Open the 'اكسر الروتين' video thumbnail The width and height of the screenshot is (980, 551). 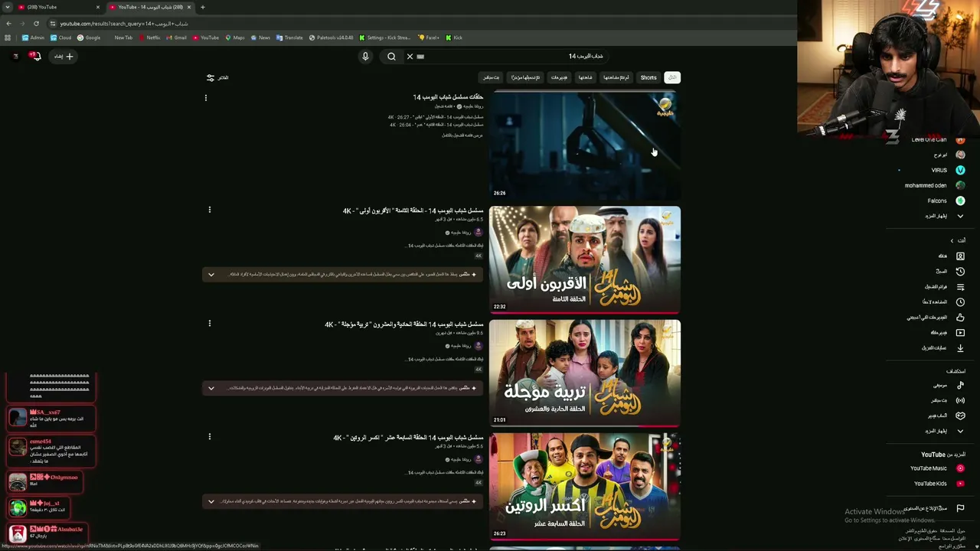(585, 487)
